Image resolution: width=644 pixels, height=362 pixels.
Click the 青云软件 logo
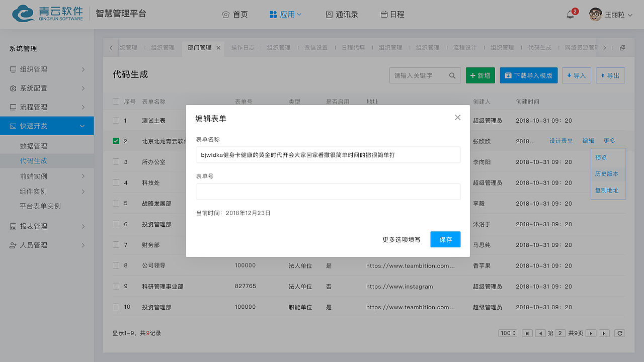[48, 14]
